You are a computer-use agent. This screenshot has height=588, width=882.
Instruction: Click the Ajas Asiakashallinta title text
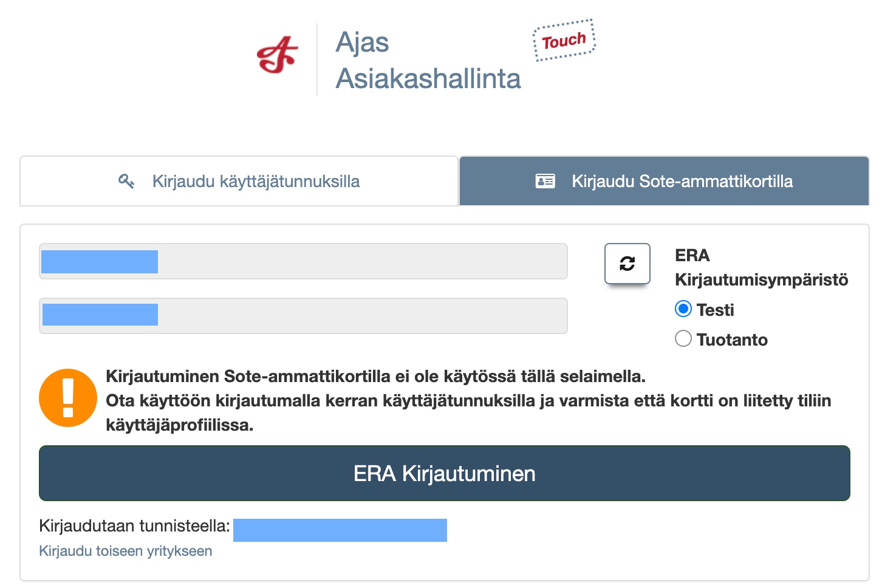[428, 61]
